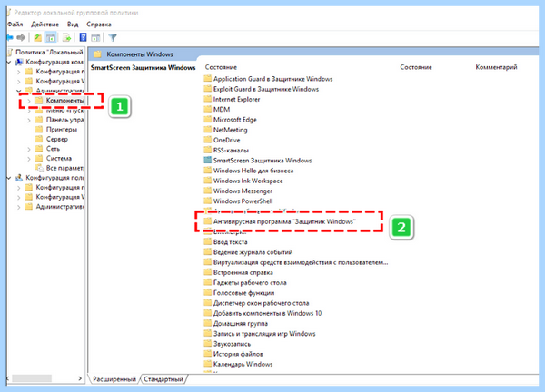
Task: Expand the last Административн tree node
Action: coord(19,207)
